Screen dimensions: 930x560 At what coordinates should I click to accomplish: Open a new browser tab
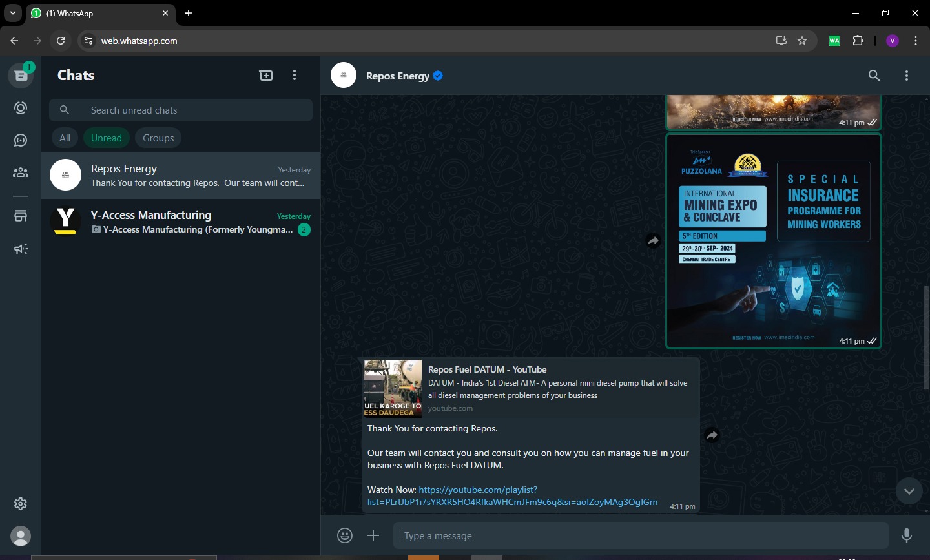[x=189, y=13]
